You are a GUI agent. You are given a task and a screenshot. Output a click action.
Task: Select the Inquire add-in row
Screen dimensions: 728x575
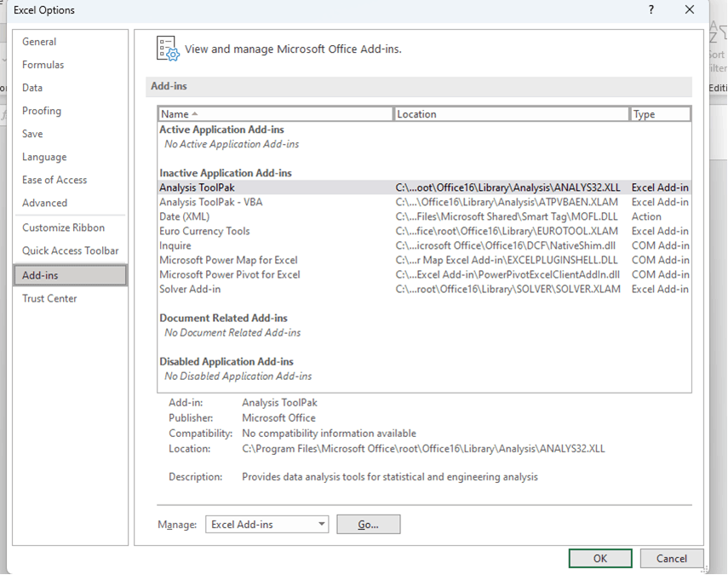pos(424,245)
